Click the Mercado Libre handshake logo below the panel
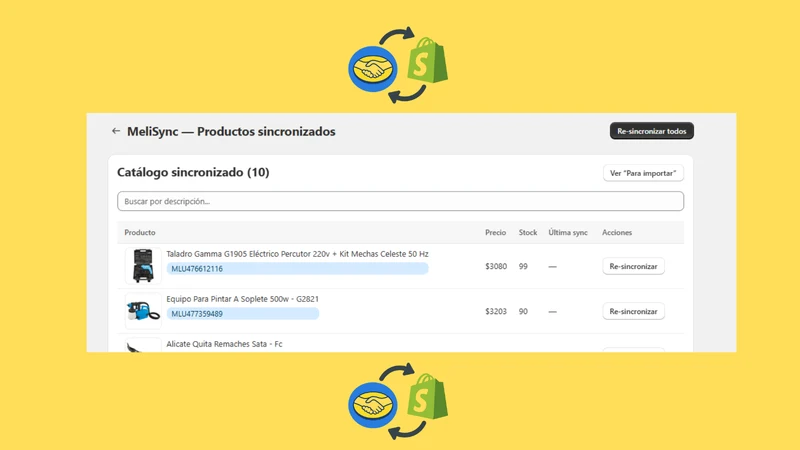 [373, 405]
